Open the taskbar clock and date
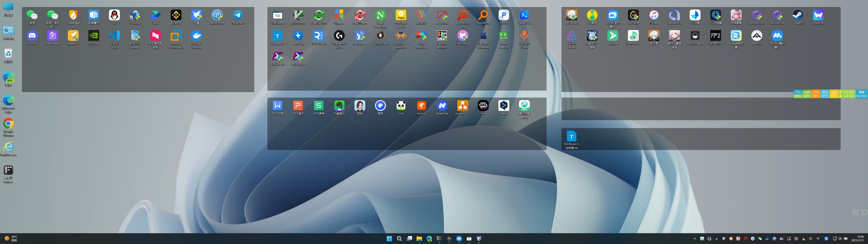 [x=858, y=239]
